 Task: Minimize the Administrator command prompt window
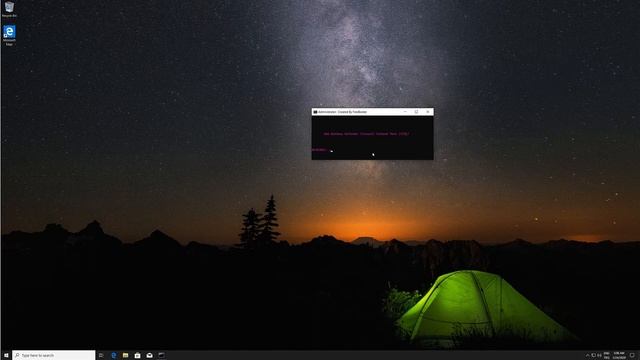click(x=405, y=112)
